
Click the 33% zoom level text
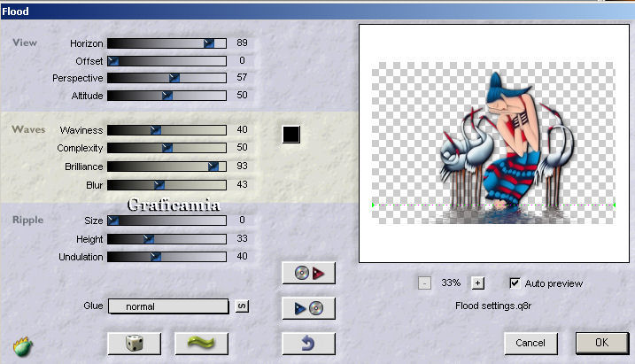tap(451, 283)
